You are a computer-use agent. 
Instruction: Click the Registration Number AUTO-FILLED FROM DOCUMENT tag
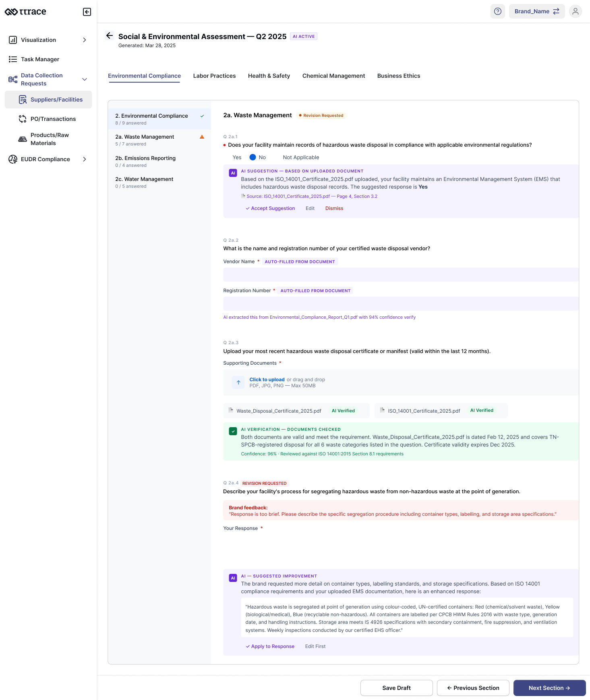[315, 291]
